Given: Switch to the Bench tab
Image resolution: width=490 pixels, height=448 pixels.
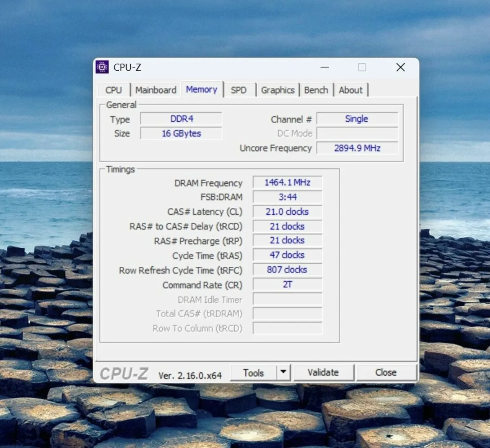Looking at the screenshot, I should 316,89.
